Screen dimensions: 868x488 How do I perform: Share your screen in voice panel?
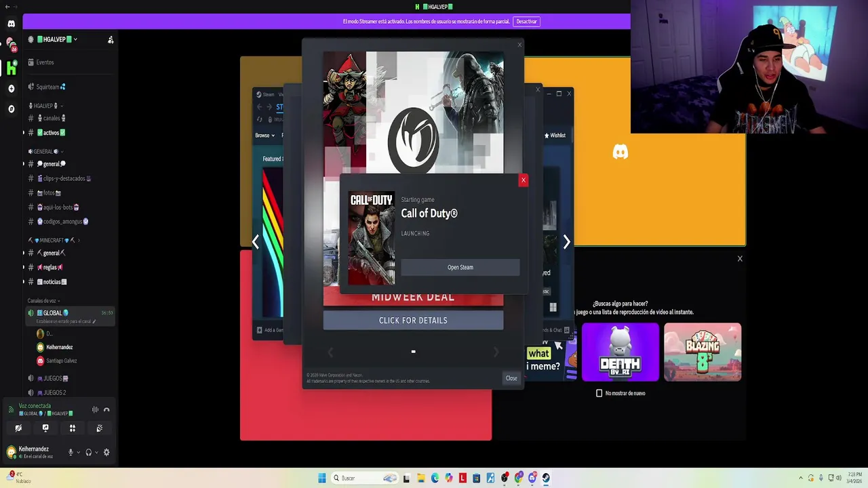45,428
